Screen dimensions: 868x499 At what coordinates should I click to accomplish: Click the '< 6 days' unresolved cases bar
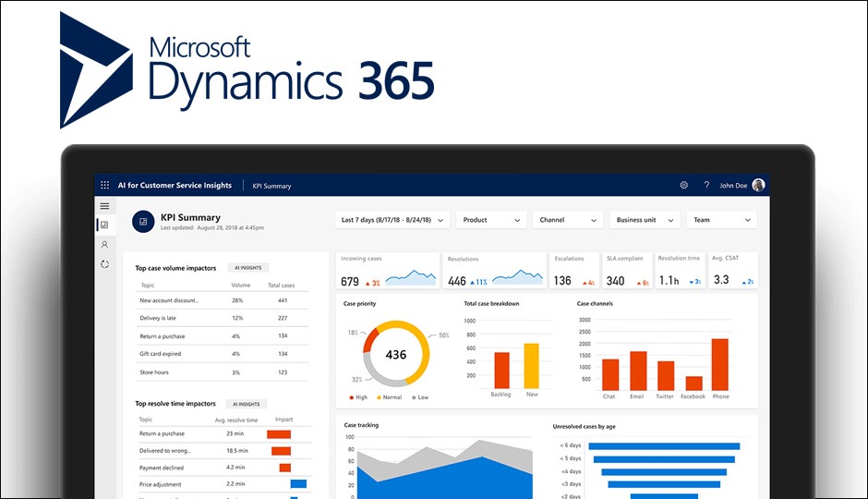pos(664,445)
